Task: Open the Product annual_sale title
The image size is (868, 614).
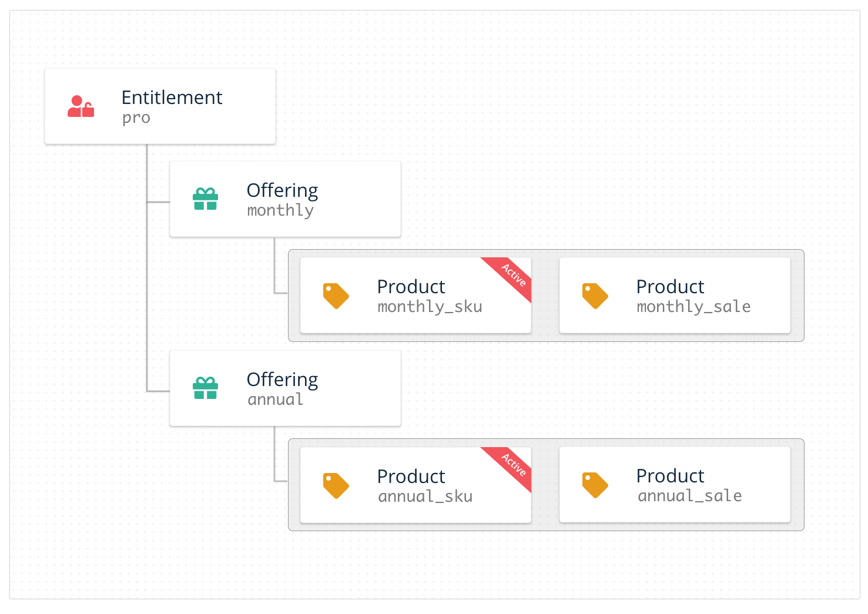Action: coord(670,476)
